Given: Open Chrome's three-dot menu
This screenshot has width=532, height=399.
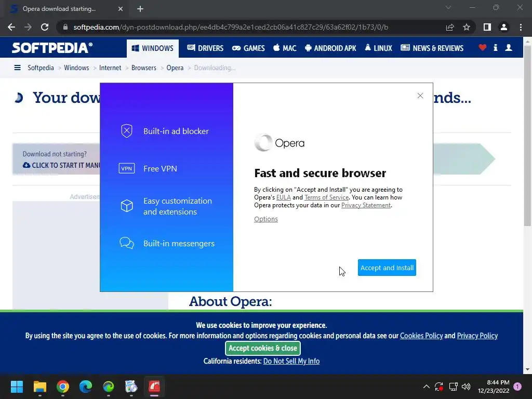Looking at the screenshot, I should coord(521,27).
